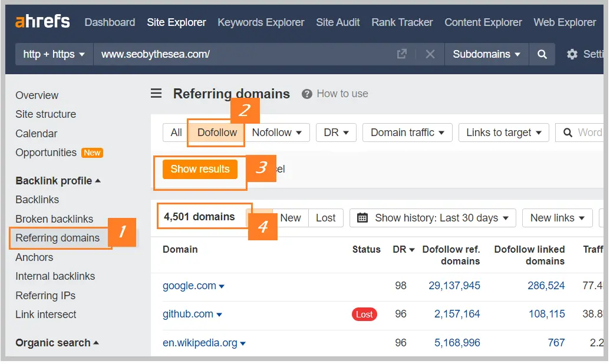
Task: Open Show history: Last 30 days dropdown
Action: (x=433, y=218)
